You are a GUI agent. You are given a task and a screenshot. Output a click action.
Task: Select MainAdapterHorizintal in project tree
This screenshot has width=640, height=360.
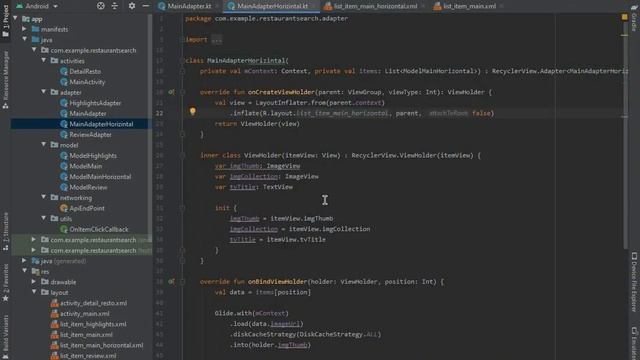[x=101, y=124]
